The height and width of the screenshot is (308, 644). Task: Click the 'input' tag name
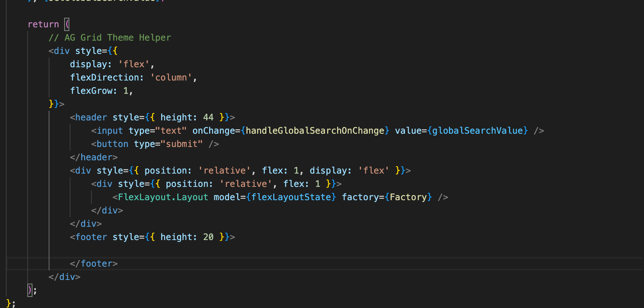point(110,131)
